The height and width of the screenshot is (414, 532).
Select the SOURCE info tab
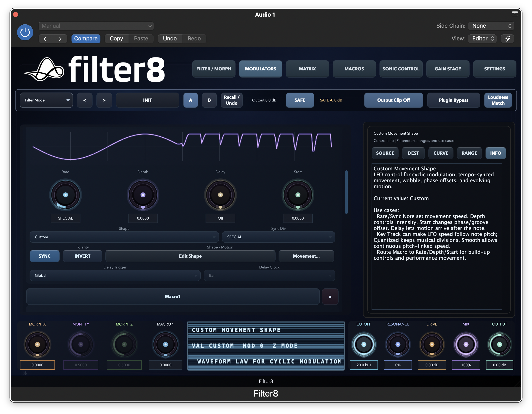pyautogui.click(x=385, y=153)
